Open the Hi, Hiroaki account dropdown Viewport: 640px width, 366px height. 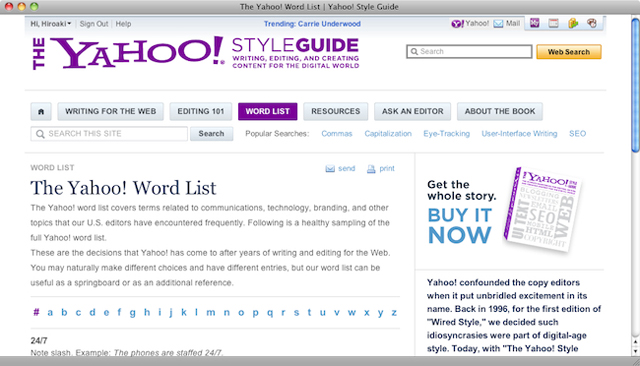pyautogui.click(x=51, y=24)
